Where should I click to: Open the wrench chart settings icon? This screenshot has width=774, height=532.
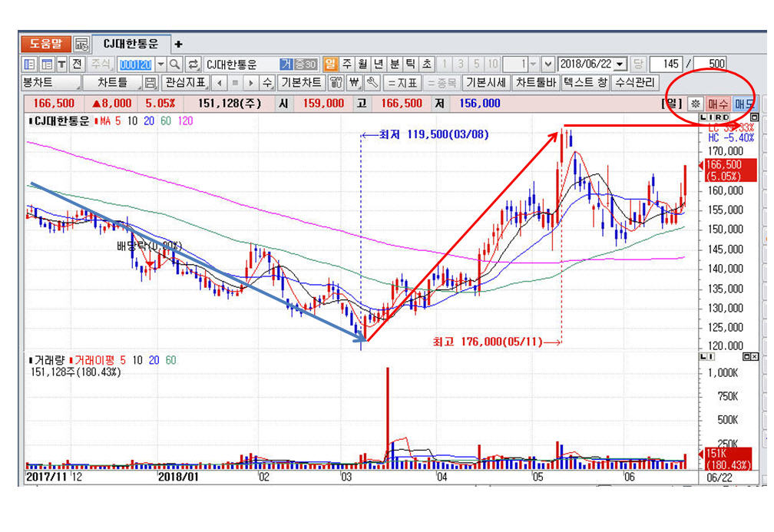(372, 82)
